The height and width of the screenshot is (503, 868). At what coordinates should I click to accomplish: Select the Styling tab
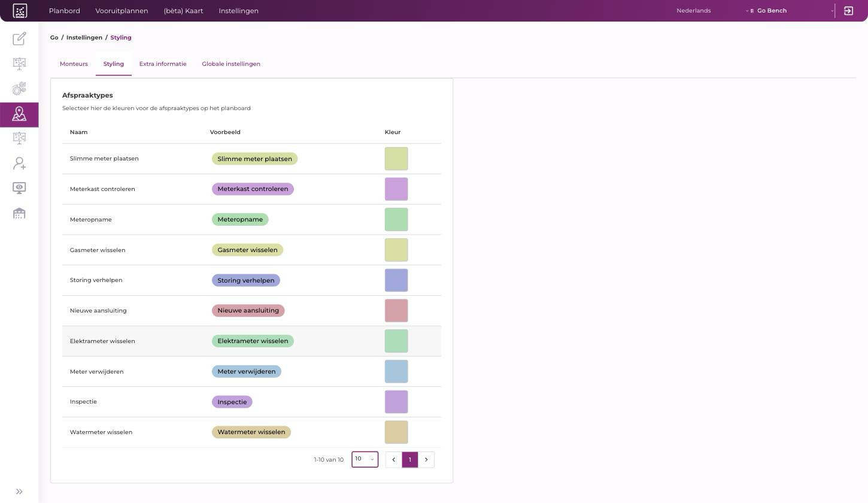[x=113, y=64]
